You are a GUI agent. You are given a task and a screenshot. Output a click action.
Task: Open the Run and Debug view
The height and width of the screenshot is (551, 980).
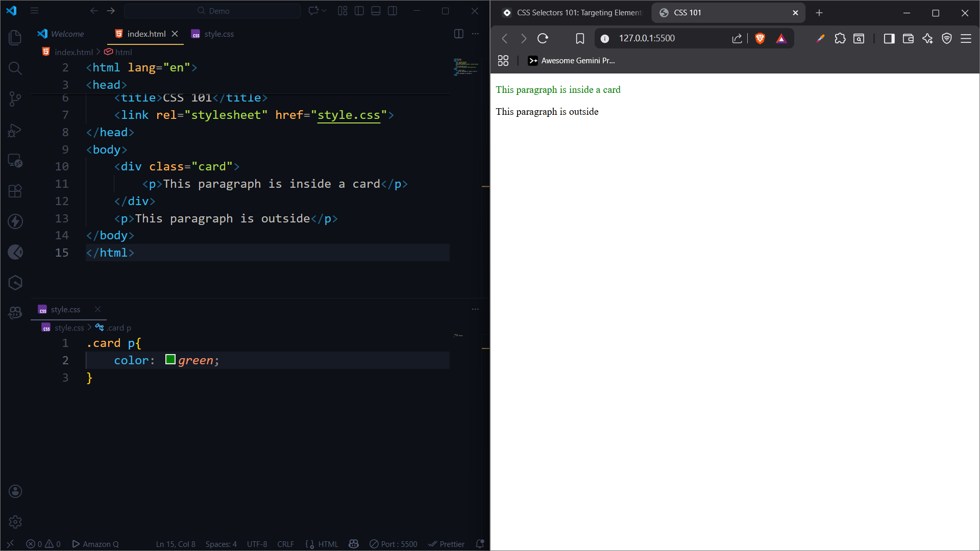pos(15,131)
